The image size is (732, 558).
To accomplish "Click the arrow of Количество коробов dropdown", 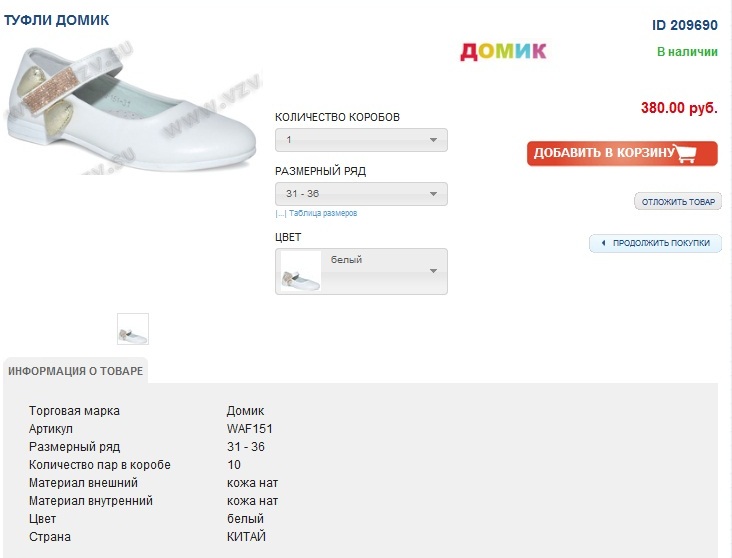I will pos(433,141).
